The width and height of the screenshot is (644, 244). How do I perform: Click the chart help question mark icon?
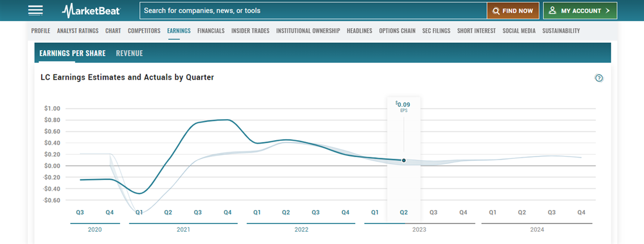[x=599, y=78]
